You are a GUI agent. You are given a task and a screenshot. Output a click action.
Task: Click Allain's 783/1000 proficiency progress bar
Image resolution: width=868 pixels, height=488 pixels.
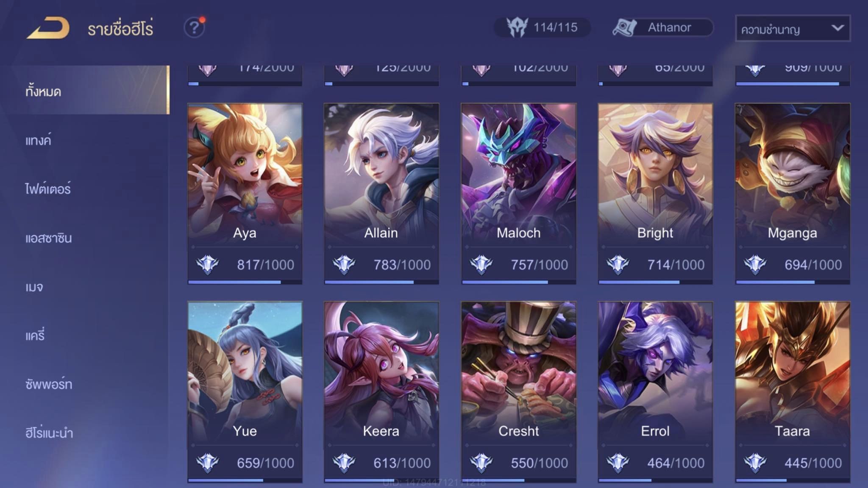[x=381, y=282]
